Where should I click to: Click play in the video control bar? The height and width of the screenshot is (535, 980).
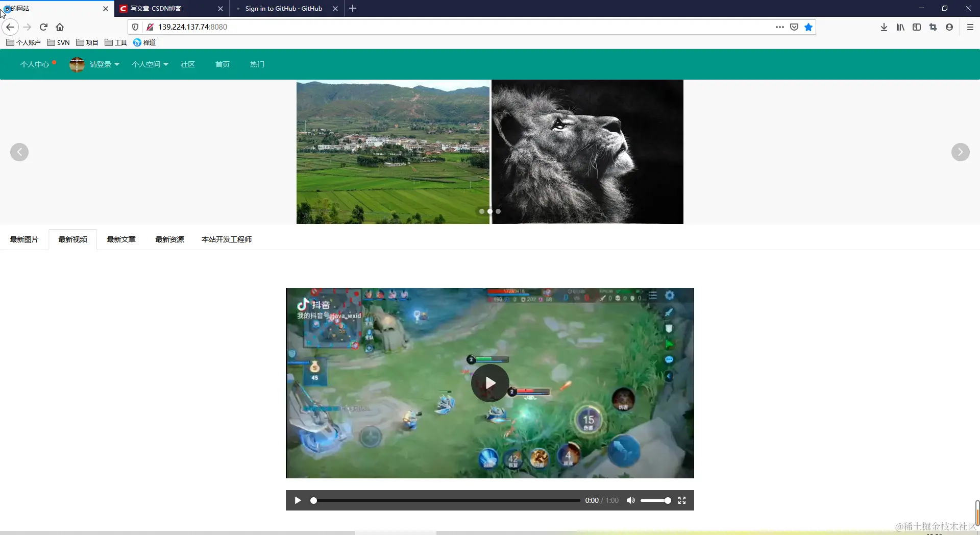coord(298,500)
